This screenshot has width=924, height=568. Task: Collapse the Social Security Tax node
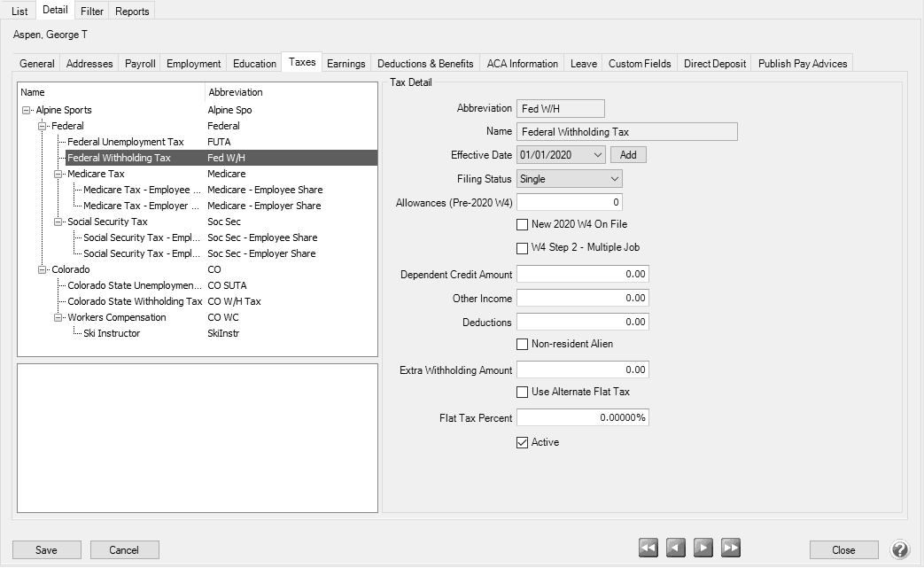click(58, 222)
